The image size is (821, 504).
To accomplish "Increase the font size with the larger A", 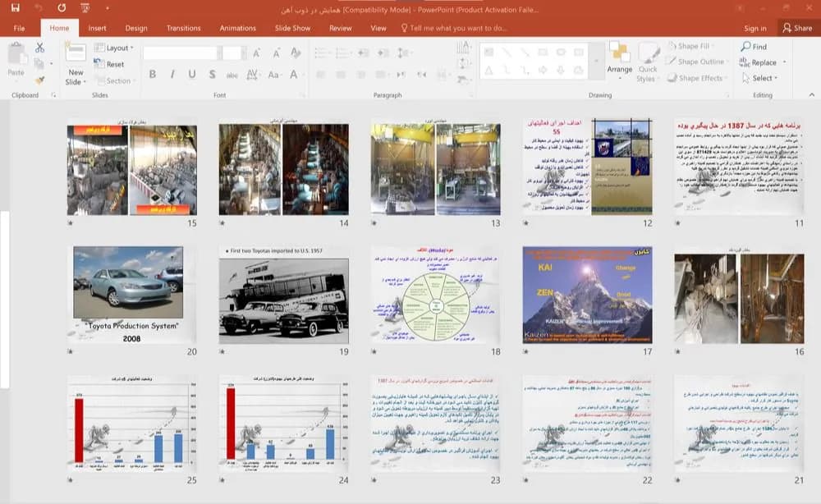I will coord(256,53).
